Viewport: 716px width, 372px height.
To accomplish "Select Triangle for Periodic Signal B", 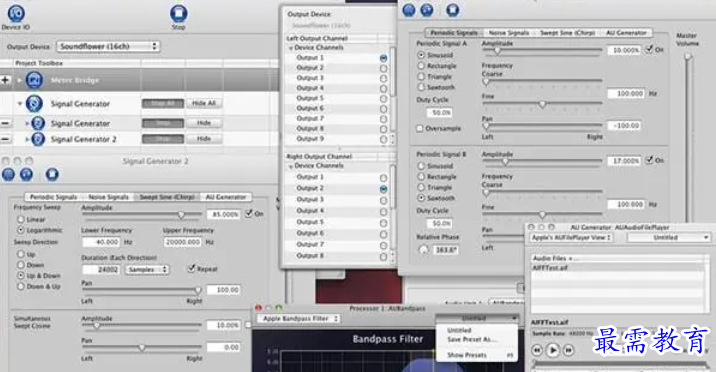I will click(421, 187).
